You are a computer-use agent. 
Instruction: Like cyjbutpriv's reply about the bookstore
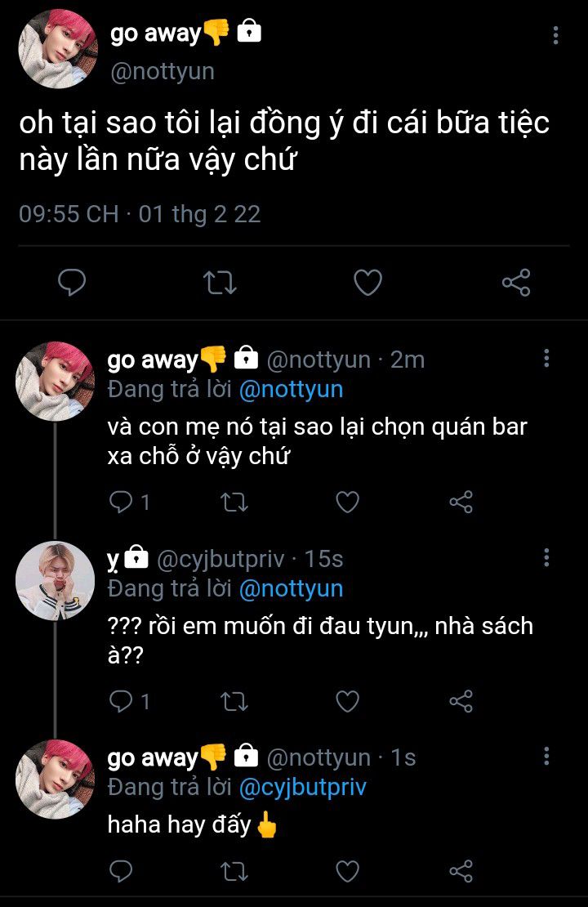click(x=348, y=701)
